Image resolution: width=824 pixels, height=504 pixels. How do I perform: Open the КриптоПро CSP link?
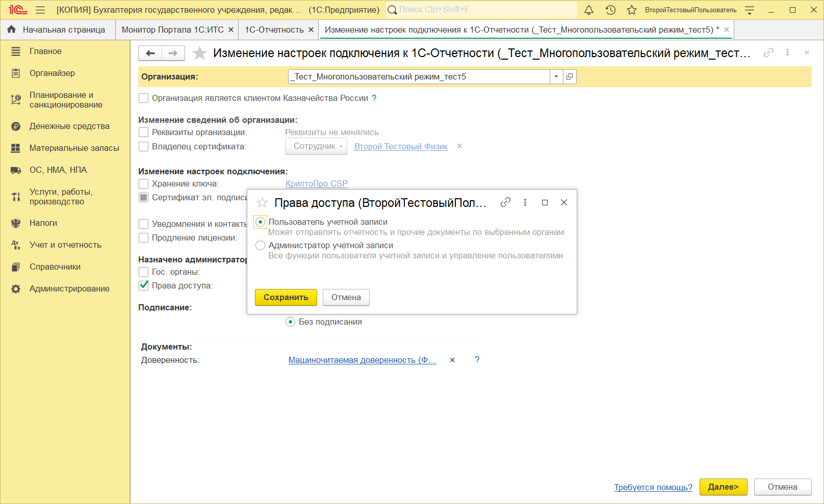[x=317, y=184]
